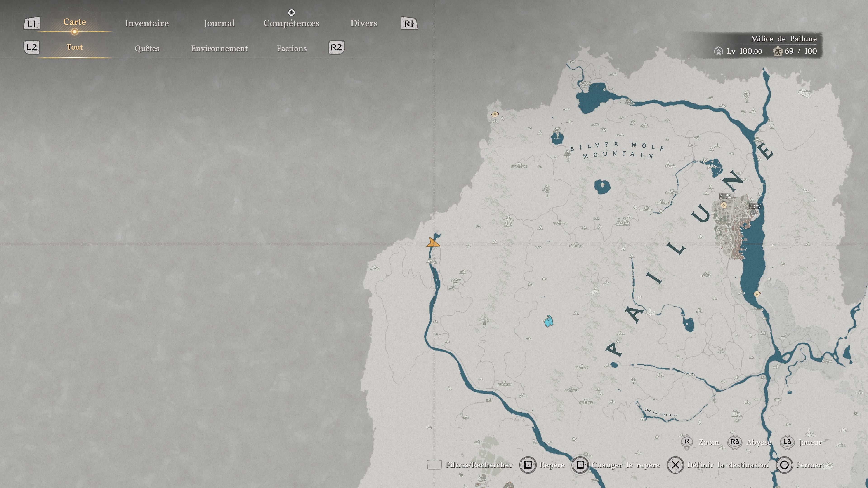Select the blue elephant marker on map
This screenshot has width=868, height=488.
[549, 321]
